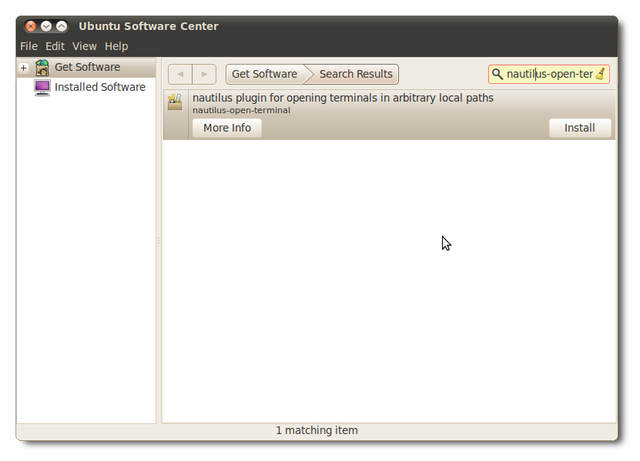The image size is (640, 461).
Task: Click the nautilus-open-terminal package icon
Action: click(175, 102)
